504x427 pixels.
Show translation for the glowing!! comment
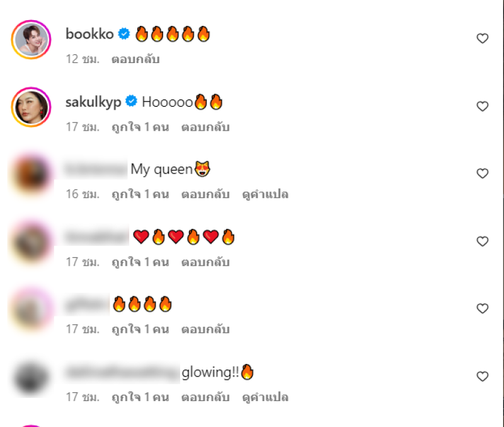(265, 397)
